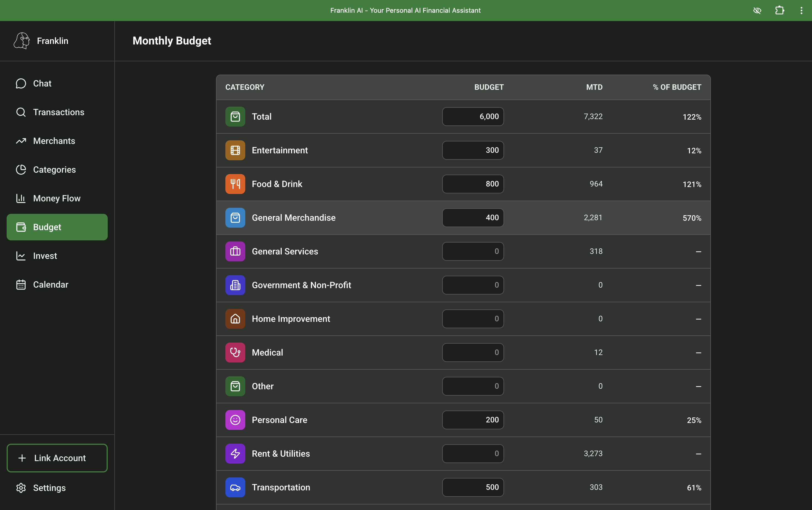
Task: Edit the Entertainment budget field
Action: click(x=473, y=150)
